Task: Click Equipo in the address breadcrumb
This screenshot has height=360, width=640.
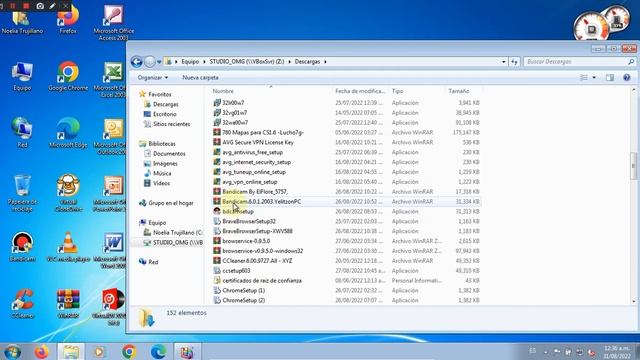Action: 190,62
